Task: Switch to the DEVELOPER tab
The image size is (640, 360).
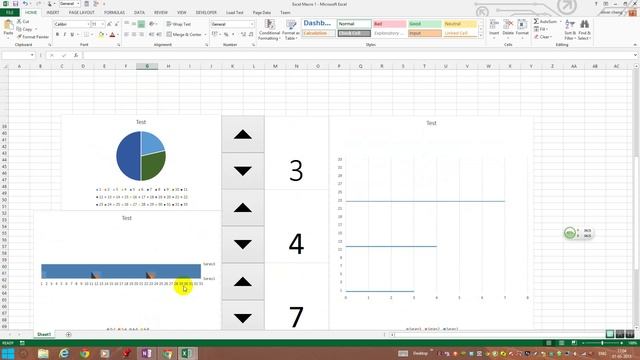Action: (206, 13)
